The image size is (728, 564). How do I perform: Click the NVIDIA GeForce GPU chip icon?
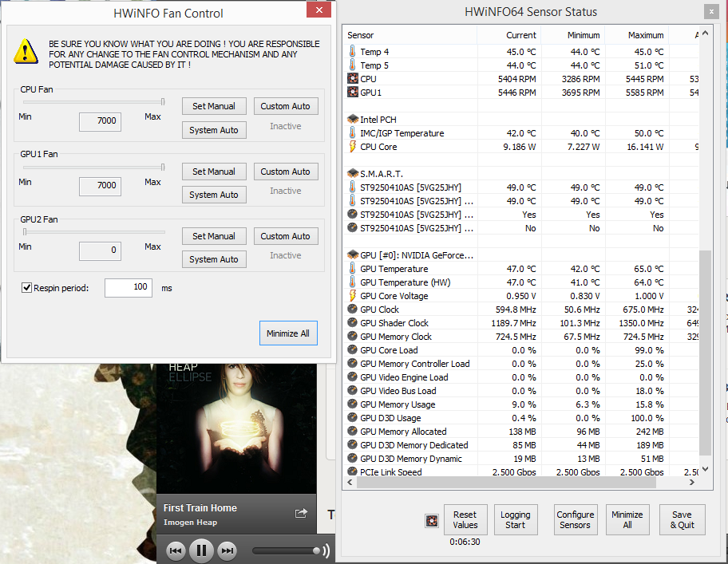[352, 254]
